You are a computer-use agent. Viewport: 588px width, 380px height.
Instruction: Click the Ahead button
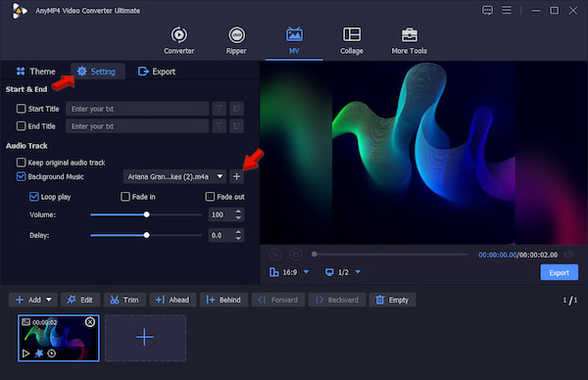[172, 300]
